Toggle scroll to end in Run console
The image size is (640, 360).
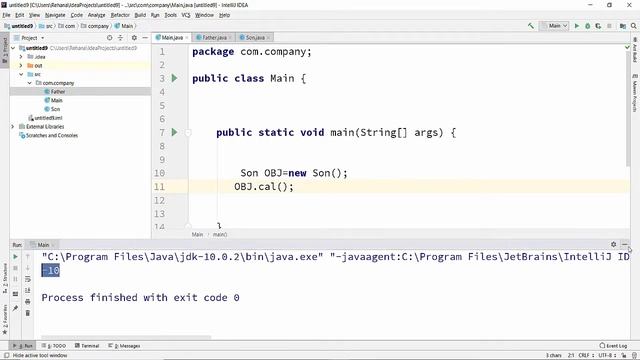point(28,290)
